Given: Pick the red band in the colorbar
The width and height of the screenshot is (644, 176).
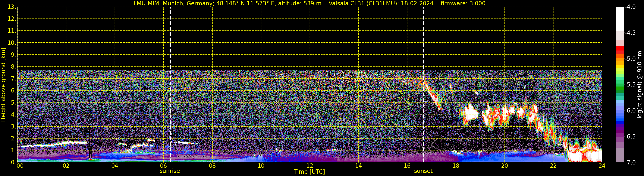Looking at the screenshot, I should click(x=620, y=49).
